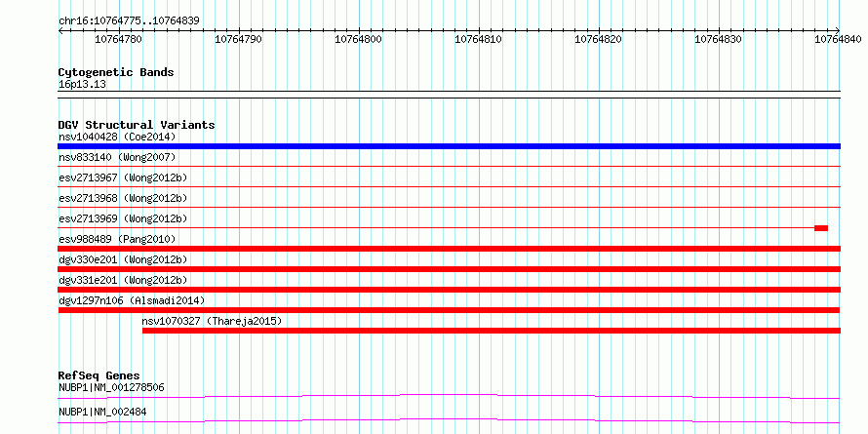Open variant nsv833140 (Wong2007) label
Screen dimensions: 868x434
(x=117, y=158)
